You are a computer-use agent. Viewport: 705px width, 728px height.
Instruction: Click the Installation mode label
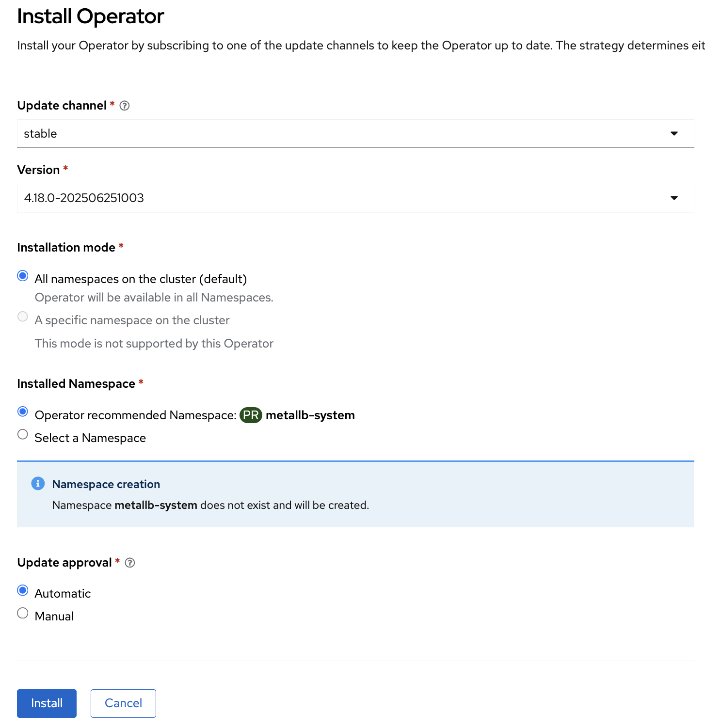[66, 248]
